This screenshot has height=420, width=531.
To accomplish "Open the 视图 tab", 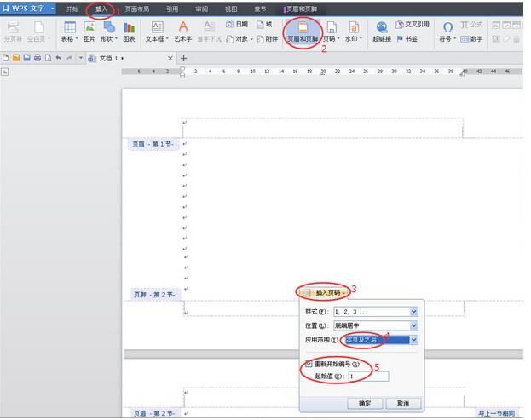I will [231, 9].
